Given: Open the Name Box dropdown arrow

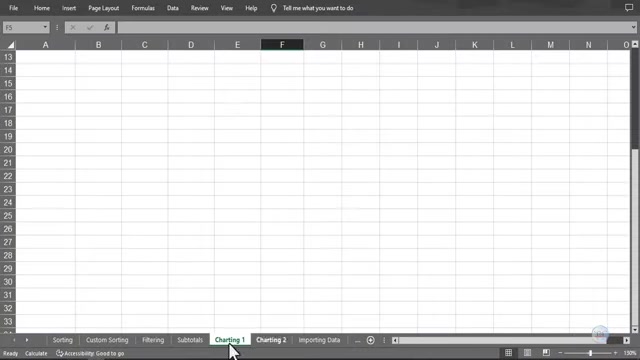Looking at the screenshot, I should click(x=45, y=27).
